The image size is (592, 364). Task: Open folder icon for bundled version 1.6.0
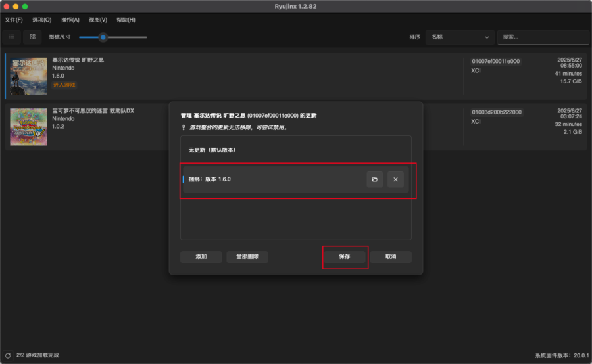pos(374,179)
